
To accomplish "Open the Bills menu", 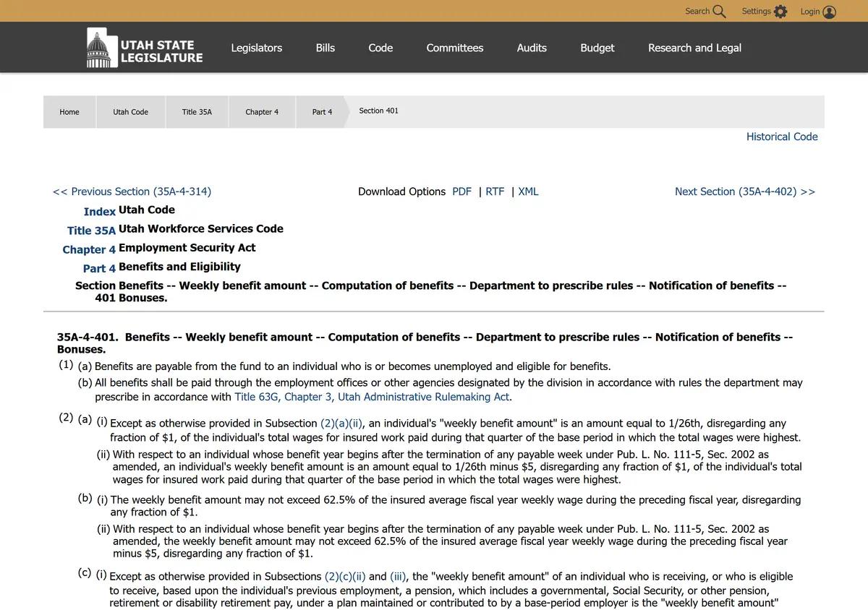I will click(x=325, y=48).
